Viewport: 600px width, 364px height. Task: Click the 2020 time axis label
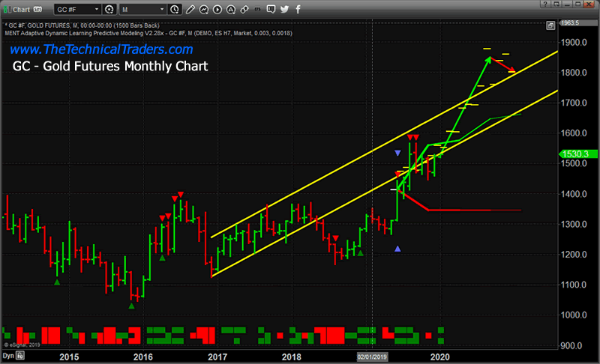[x=439, y=357]
